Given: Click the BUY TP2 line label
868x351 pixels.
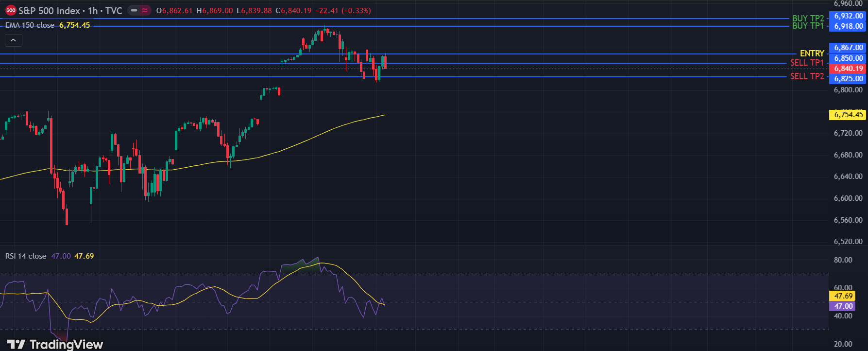Looking at the screenshot, I should click(x=808, y=18).
